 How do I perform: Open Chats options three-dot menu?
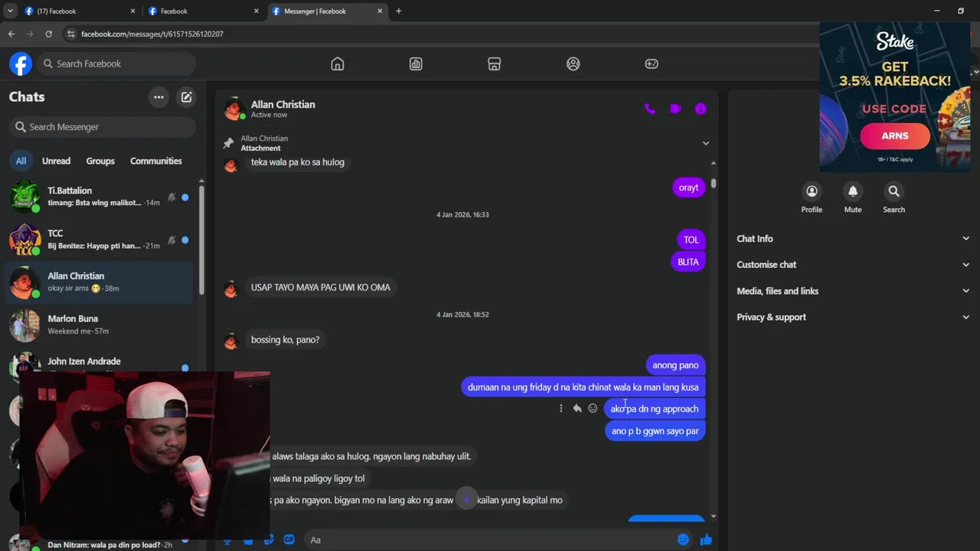(x=158, y=97)
